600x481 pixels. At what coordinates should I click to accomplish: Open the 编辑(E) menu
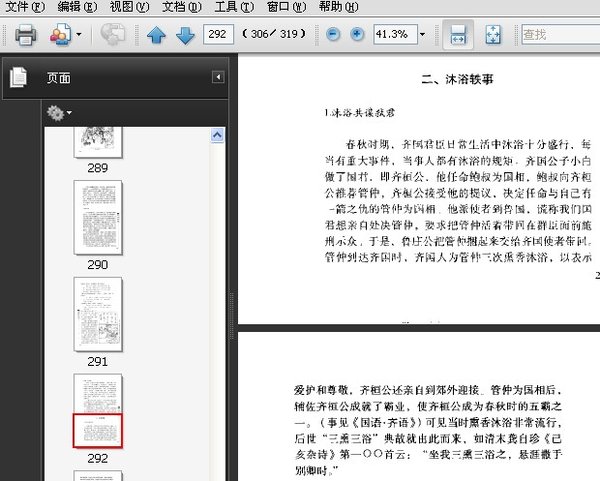tap(77, 7)
